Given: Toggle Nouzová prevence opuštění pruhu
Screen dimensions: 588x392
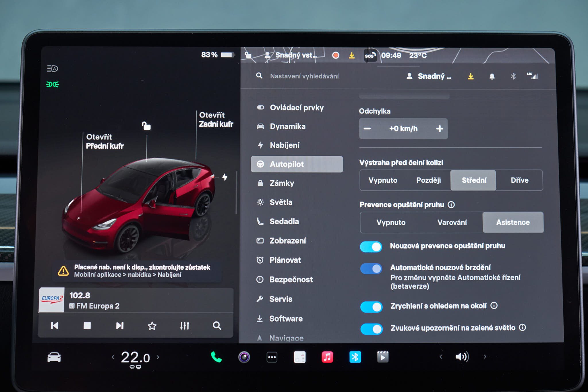Looking at the screenshot, I should coord(371,246).
